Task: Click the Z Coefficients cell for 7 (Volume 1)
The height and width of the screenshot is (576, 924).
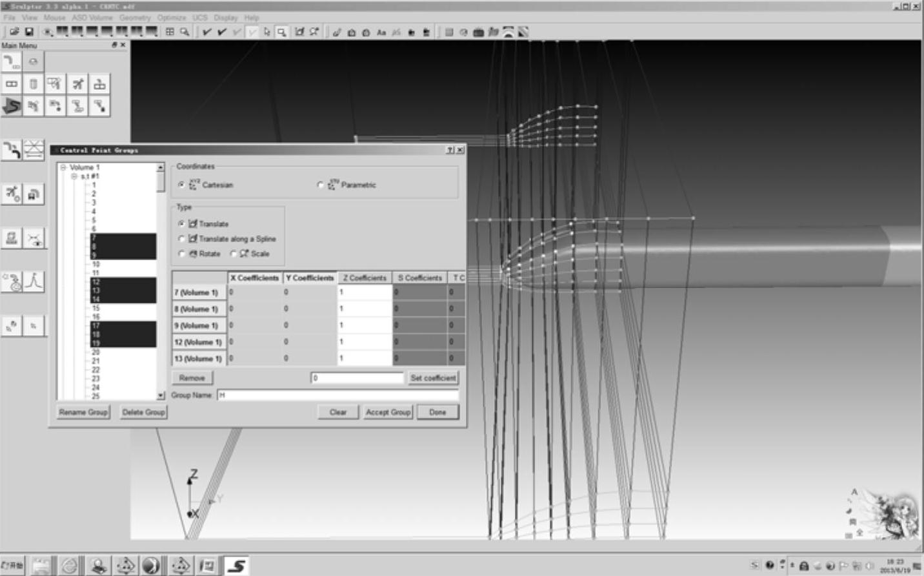Action: 365,293
